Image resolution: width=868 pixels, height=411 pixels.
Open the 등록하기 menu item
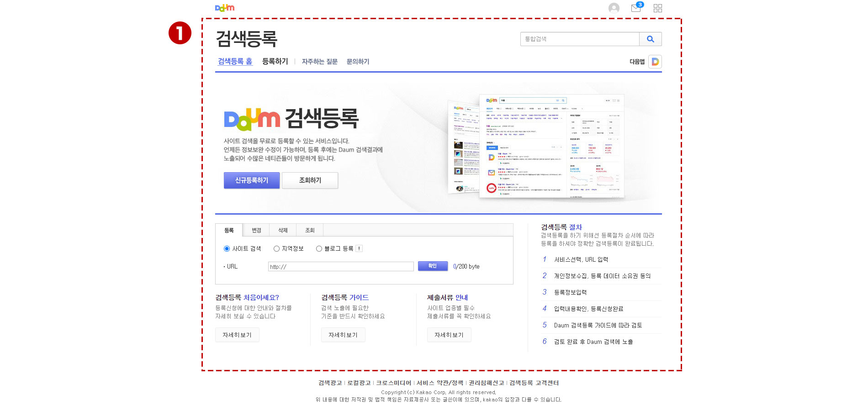pyautogui.click(x=275, y=61)
